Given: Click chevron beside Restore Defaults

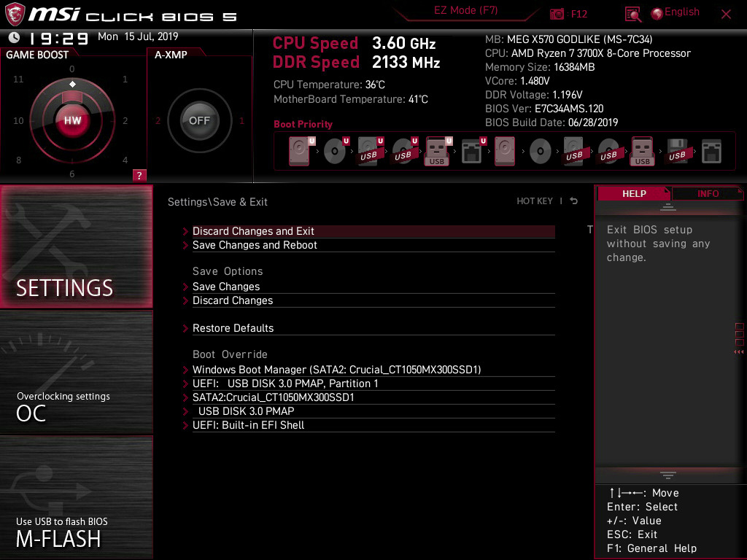Looking at the screenshot, I should [185, 328].
